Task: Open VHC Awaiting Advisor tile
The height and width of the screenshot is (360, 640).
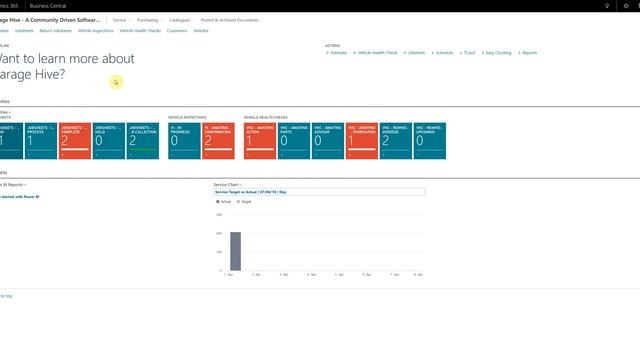Action: (x=327, y=141)
